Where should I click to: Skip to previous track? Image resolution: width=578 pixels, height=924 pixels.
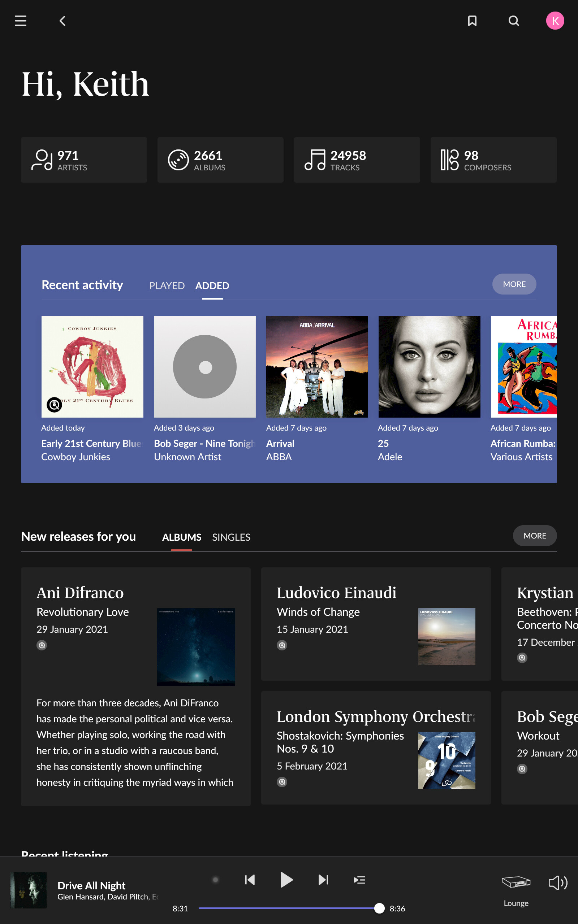click(250, 880)
